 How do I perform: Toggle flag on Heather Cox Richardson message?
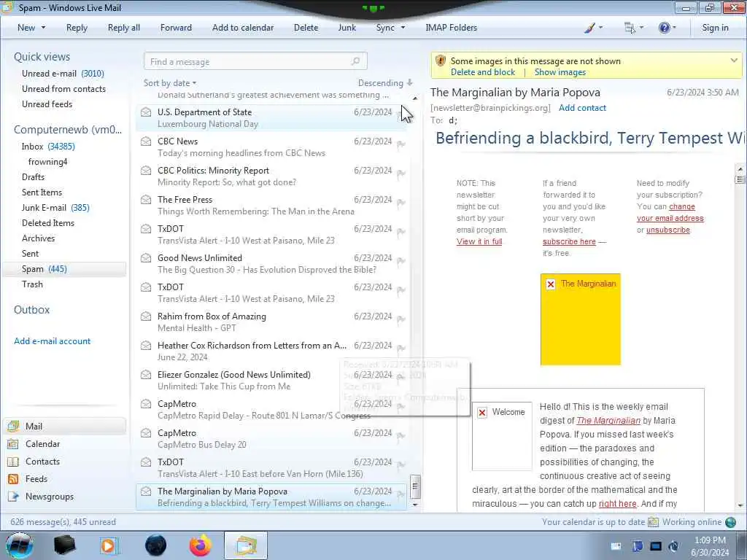click(x=401, y=348)
